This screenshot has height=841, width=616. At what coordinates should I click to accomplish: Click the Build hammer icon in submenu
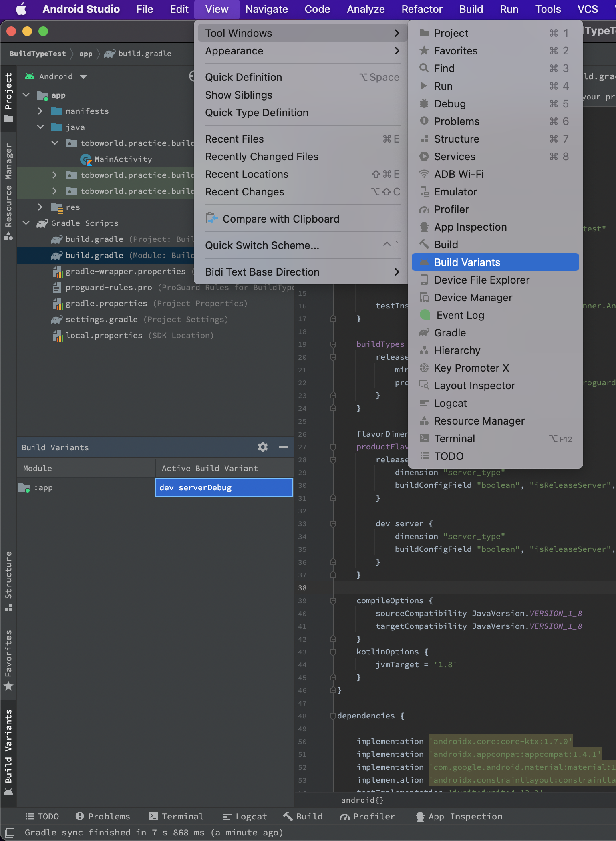point(424,245)
